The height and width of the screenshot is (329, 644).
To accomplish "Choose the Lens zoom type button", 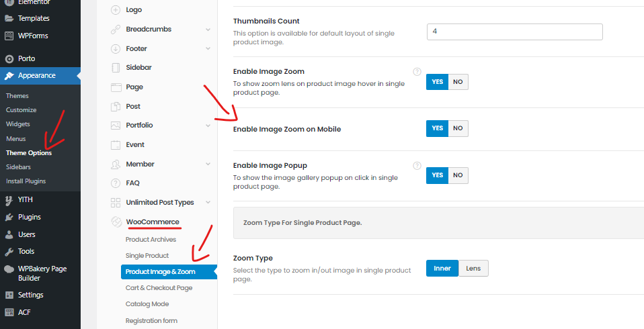I will click(x=473, y=269).
